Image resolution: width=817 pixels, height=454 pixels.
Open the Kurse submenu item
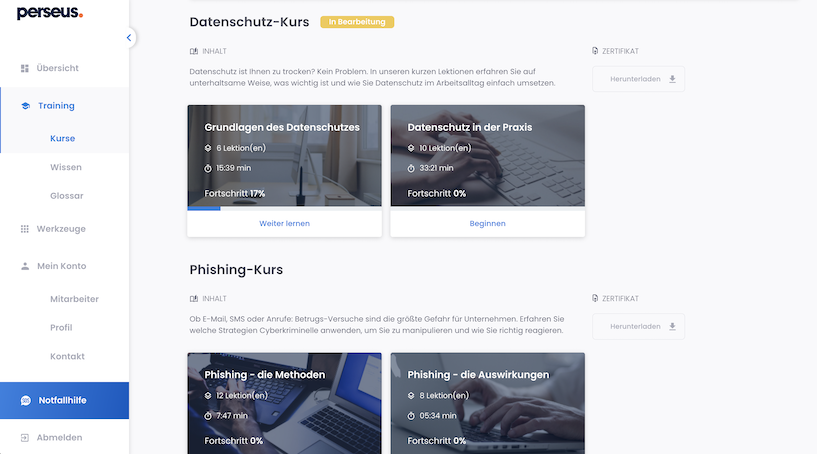[63, 139]
